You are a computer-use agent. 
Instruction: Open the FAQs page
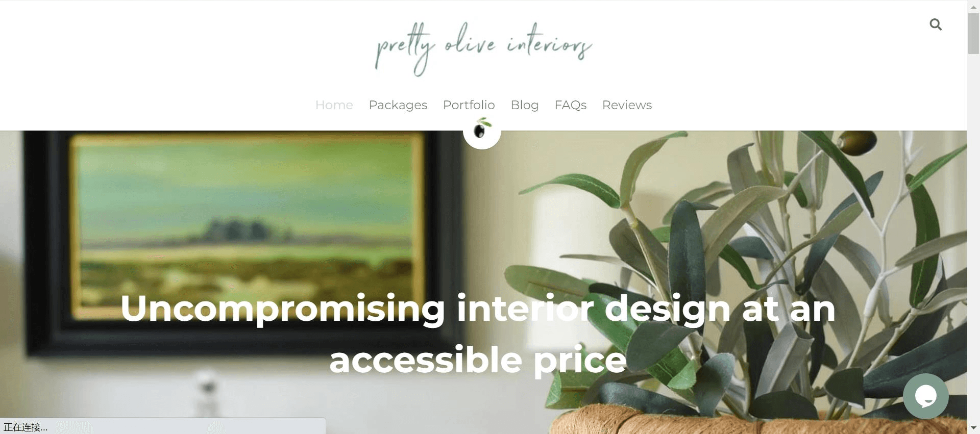[571, 105]
